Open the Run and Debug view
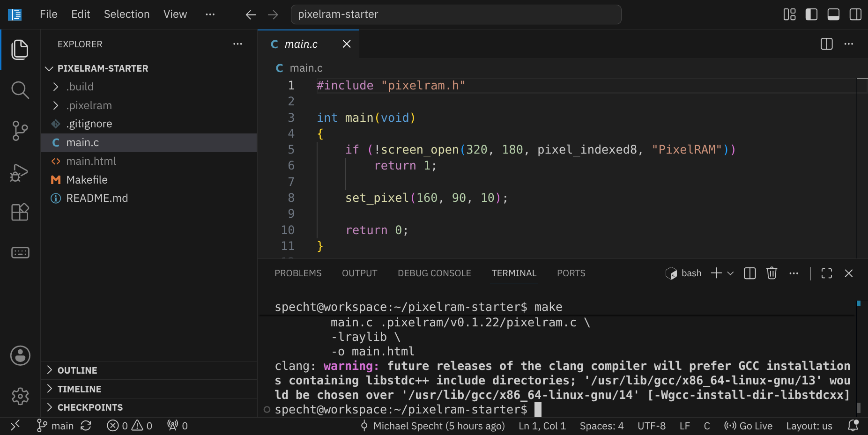Viewport: 868px width, 435px height. (x=20, y=172)
